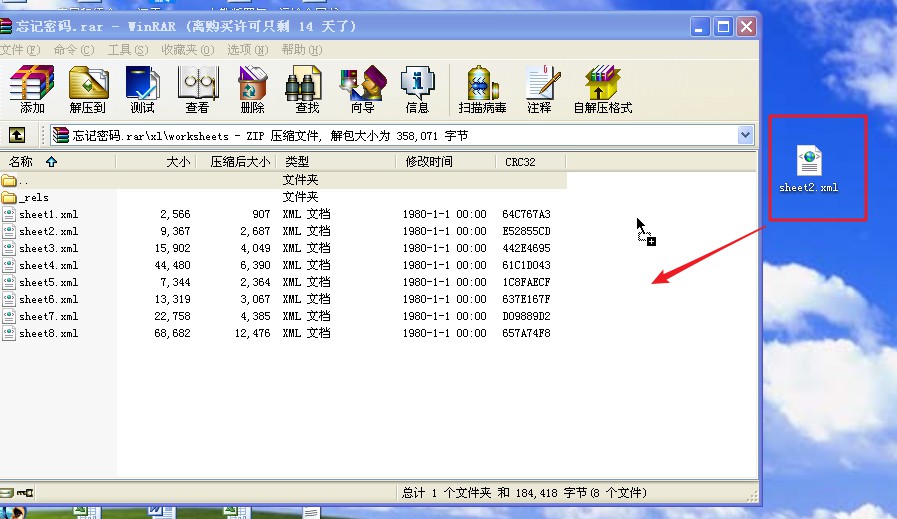The height and width of the screenshot is (519, 897).
Task: Click the sheet7.xml file icon
Action: [x=9, y=316]
